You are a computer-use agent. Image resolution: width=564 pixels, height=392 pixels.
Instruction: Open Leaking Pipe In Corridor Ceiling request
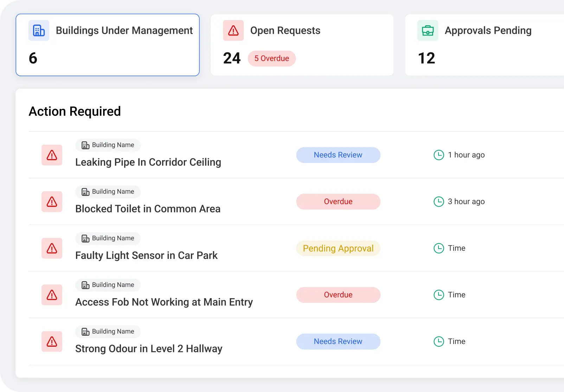coord(148,162)
